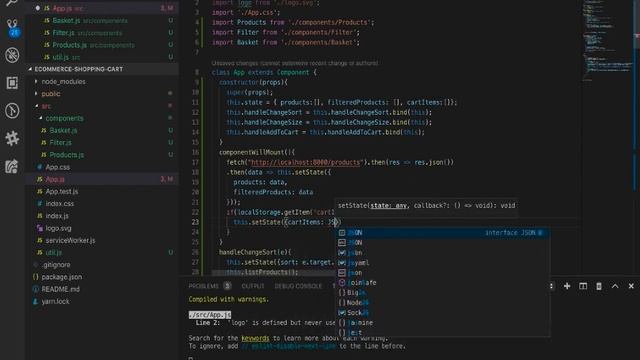Open Filter.js in the components folder tree

click(60, 142)
